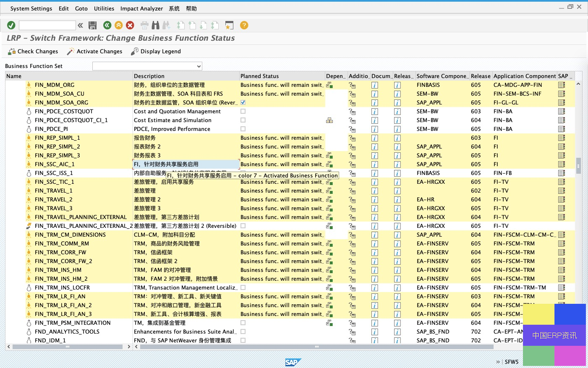Select the FIN_SSC_AIC_1 row name
The width and height of the screenshot is (588, 368).
[55, 164]
